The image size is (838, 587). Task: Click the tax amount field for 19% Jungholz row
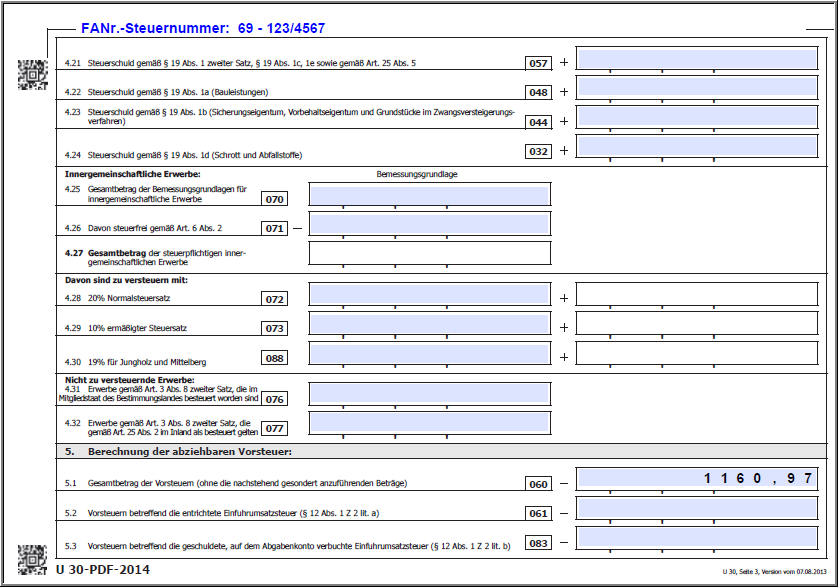tap(697, 353)
